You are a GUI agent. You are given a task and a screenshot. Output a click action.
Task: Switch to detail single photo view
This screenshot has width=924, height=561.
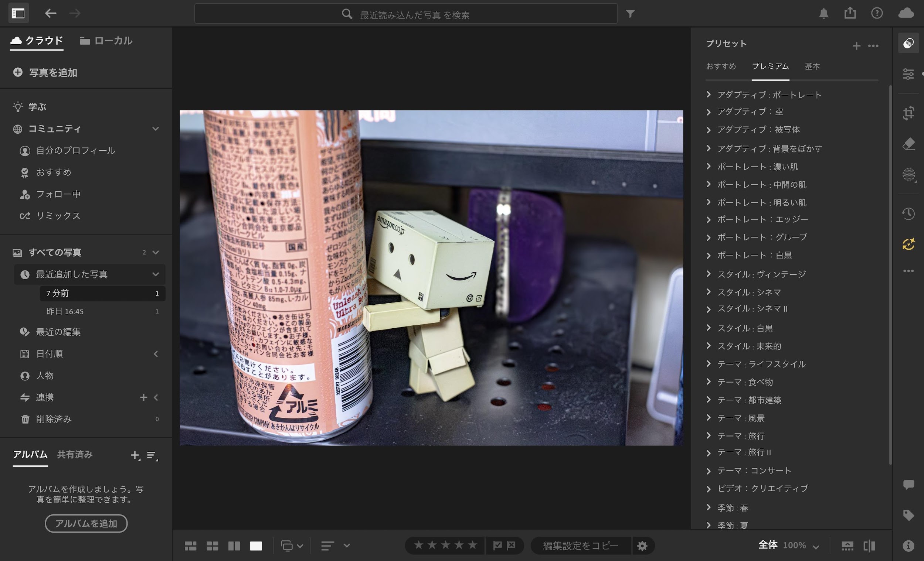(x=256, y=546)
